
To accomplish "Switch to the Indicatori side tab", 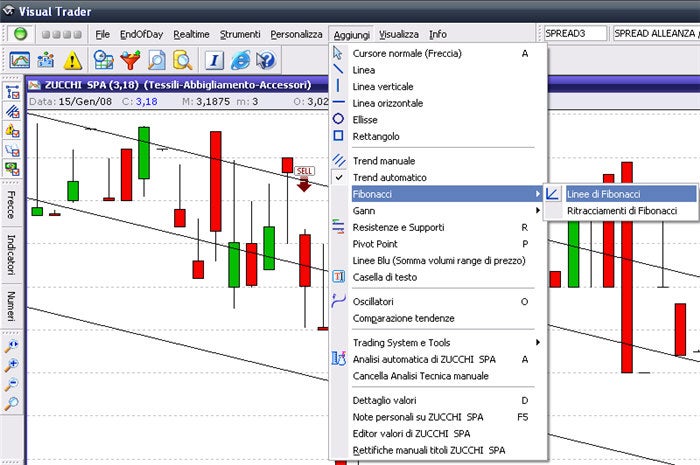I will 11,254.
